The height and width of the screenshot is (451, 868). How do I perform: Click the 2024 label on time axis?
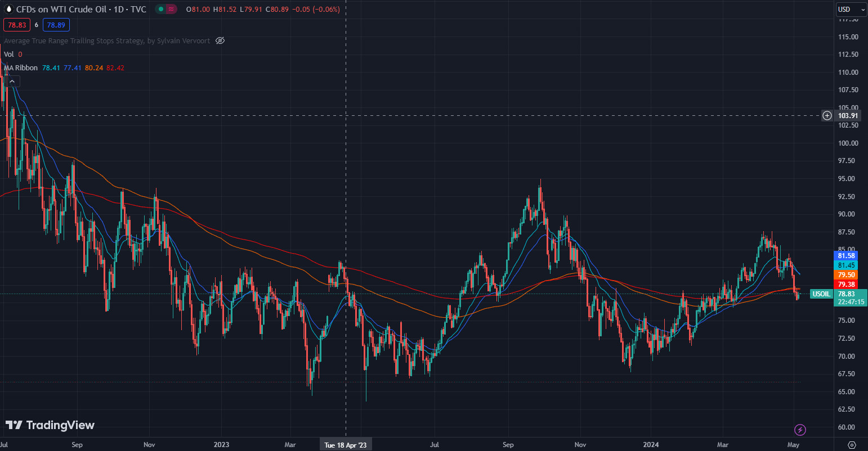(x=651, y=445)
